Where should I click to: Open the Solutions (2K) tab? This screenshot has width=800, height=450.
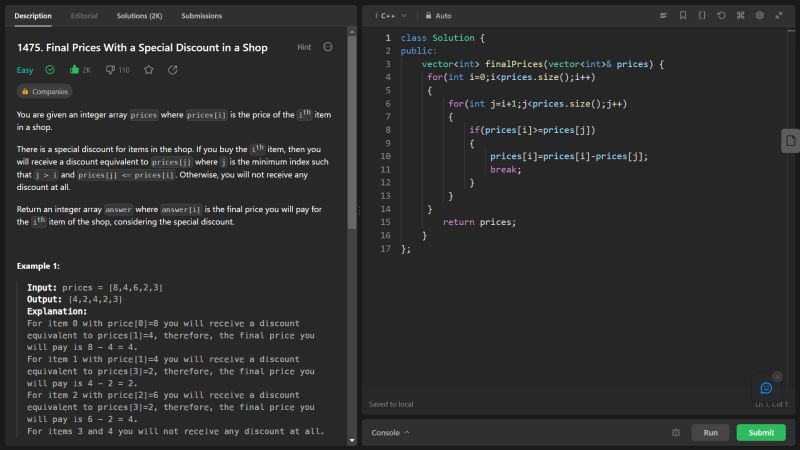point(139,16)
